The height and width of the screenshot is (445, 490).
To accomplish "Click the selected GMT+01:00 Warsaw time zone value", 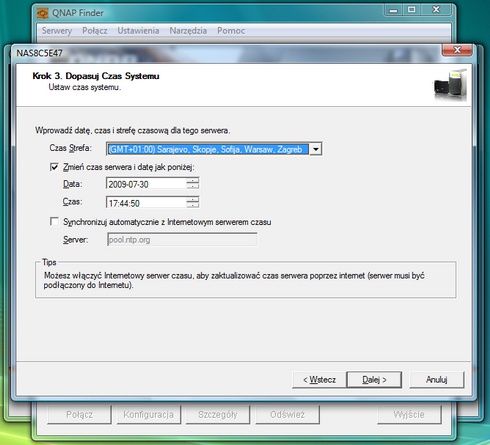I will coord(207,149).
